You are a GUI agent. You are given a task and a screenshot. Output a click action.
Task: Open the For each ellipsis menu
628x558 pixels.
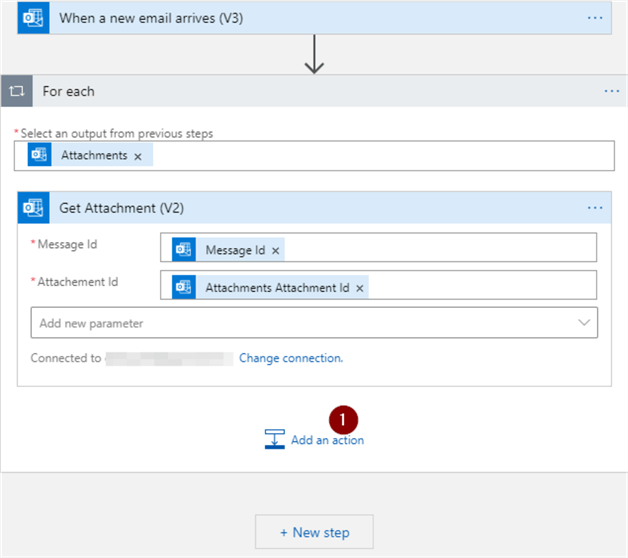click(612, 91)
